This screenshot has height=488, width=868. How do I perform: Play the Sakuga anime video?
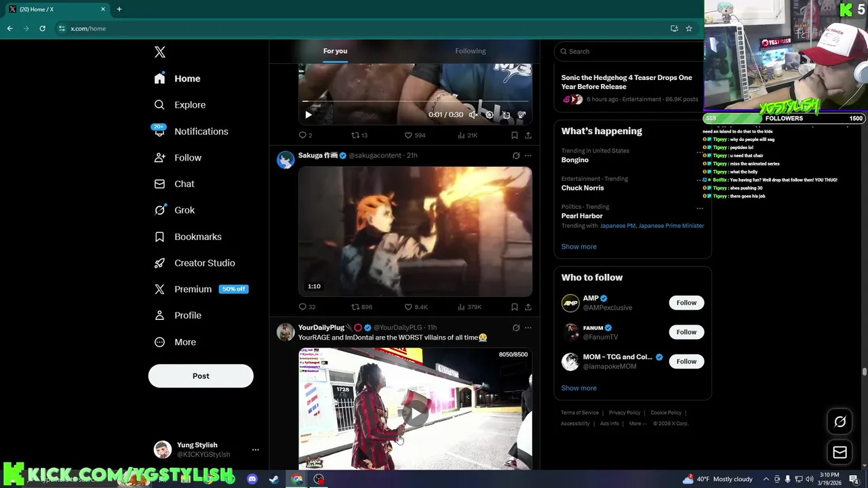[415, 232]
